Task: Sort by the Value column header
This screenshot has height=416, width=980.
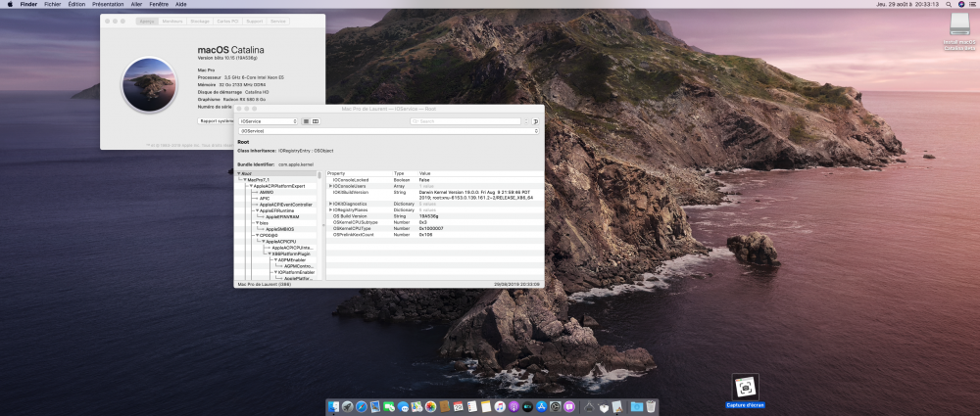Action: coord(480,173)
